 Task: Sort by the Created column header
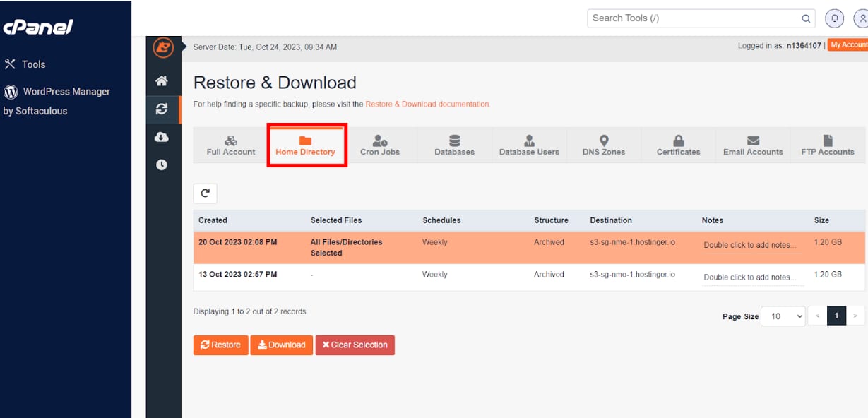click(213, 220)
